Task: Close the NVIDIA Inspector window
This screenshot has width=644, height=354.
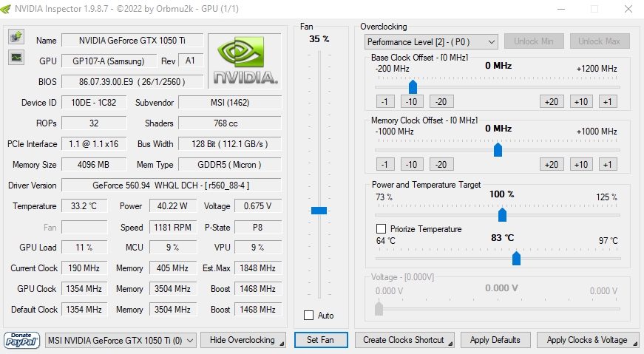Action: pos(628,9)
